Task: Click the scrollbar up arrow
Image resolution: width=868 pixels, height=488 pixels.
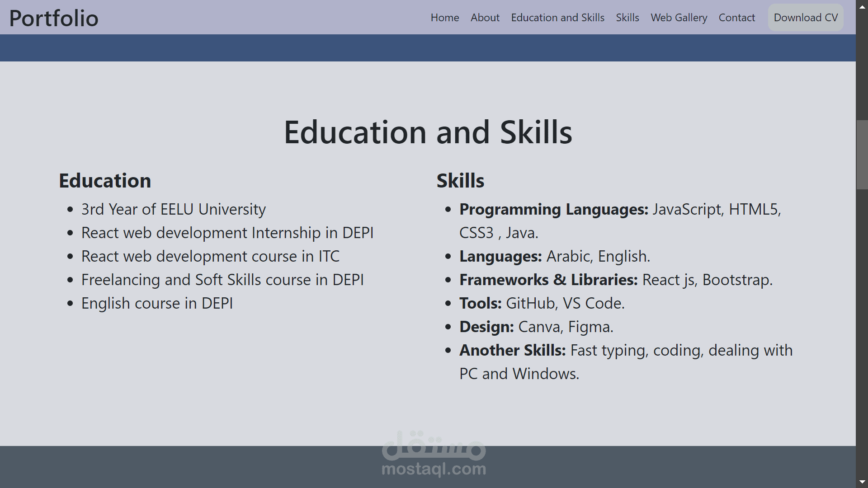Action: point(862,6)
